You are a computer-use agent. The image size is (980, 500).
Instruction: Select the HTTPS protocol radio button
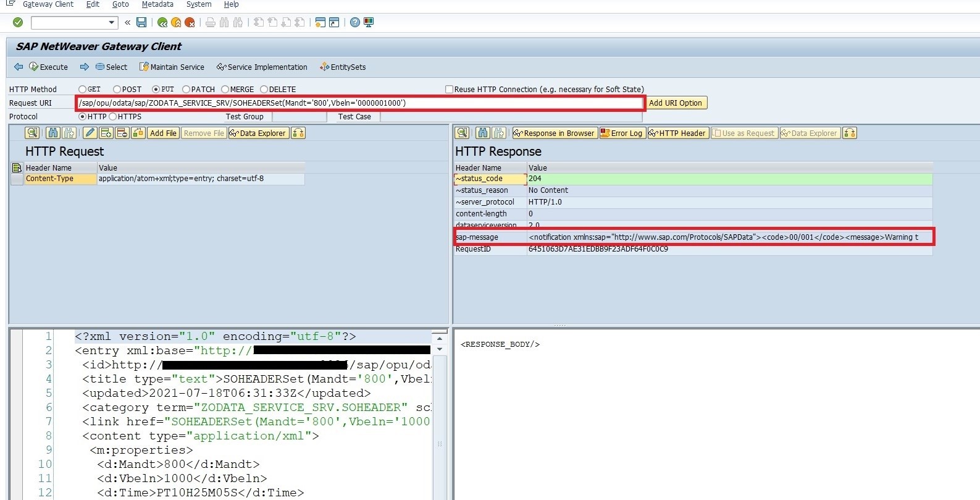coord(112,117)
